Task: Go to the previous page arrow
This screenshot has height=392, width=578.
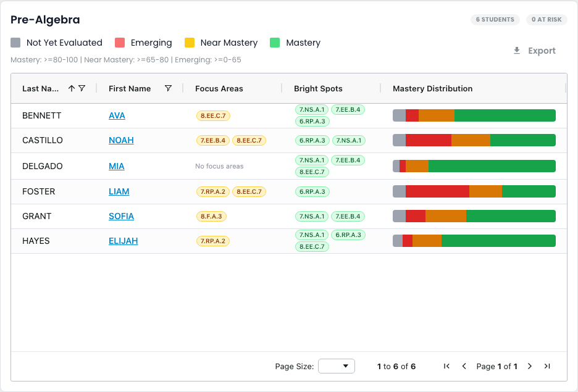Action: pos(464,366)
